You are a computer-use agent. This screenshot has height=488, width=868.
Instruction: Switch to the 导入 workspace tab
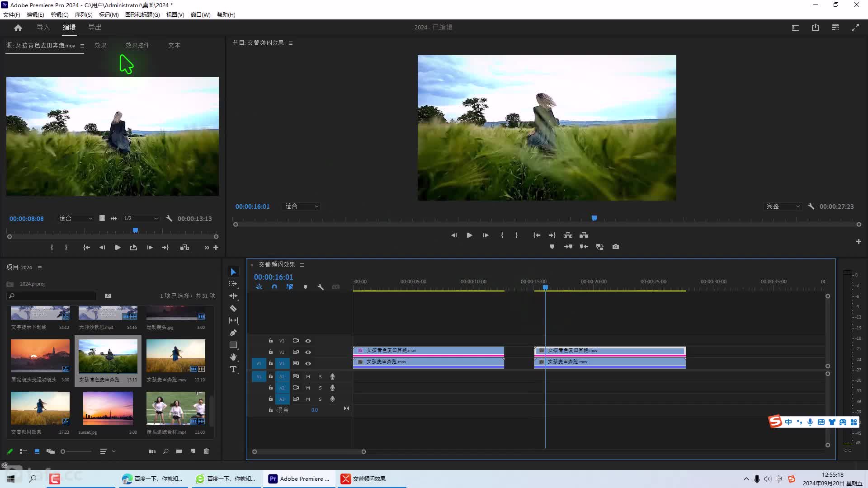43,28
